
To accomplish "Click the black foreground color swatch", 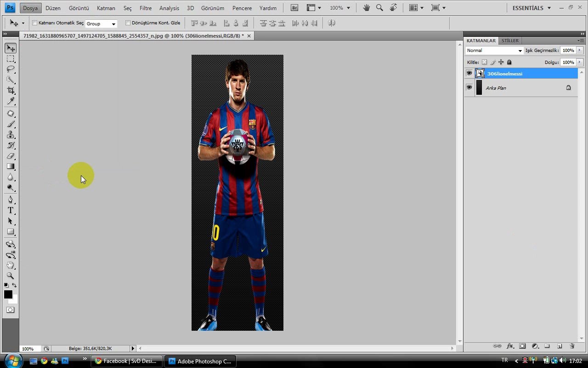I will coord(8,294).
